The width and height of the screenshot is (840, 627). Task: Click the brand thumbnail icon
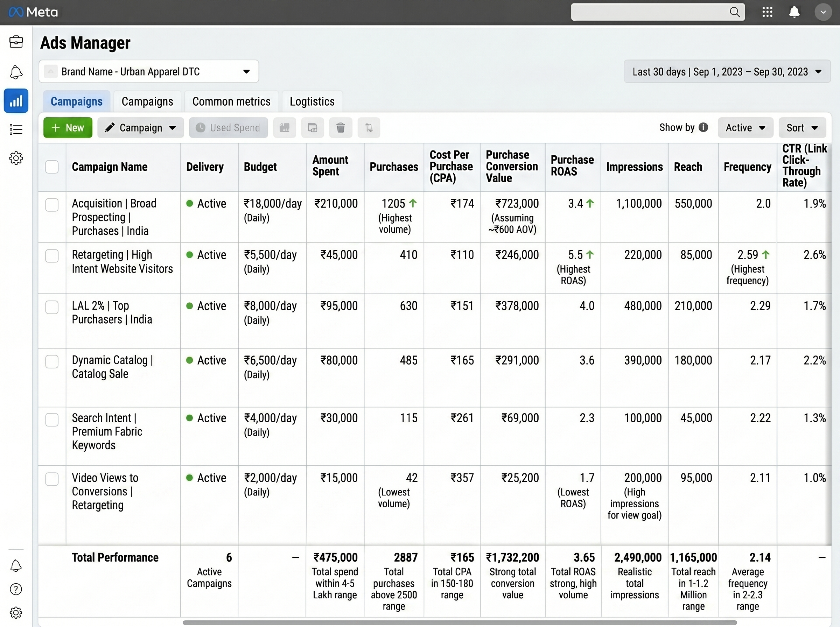(x=50, y=71)
